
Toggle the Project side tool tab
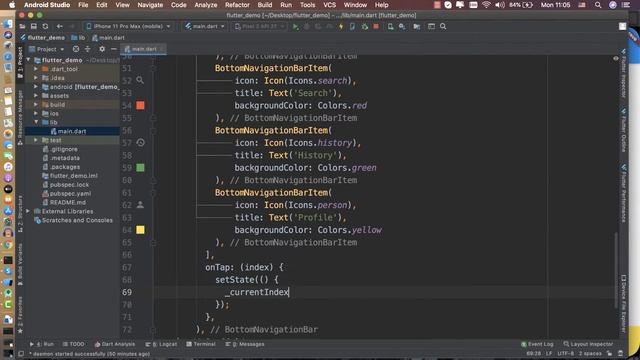(20, 61)
